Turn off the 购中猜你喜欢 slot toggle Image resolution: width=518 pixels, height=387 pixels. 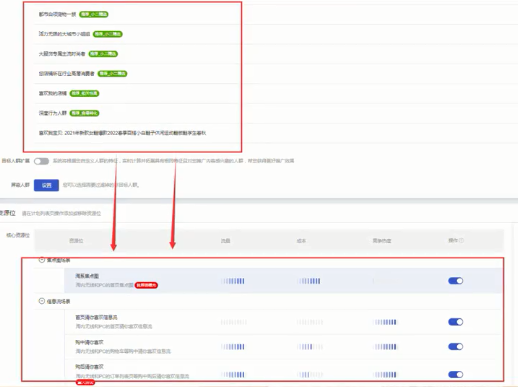[x=456, y=347]
